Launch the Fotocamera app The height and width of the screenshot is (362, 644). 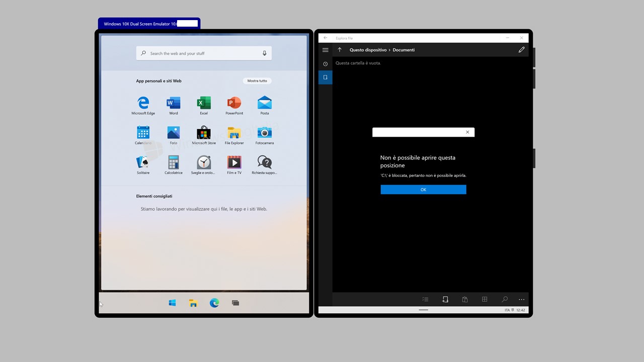click(265, 136)
